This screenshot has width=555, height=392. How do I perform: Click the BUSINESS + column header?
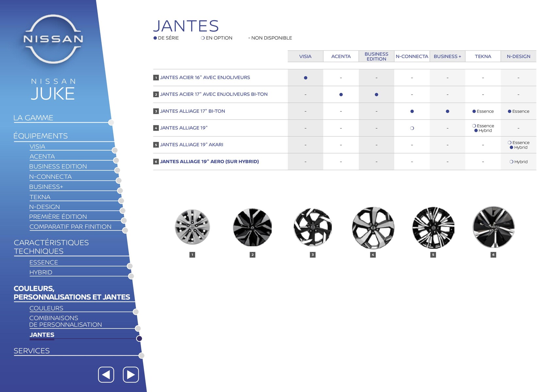tap(447, 56)
